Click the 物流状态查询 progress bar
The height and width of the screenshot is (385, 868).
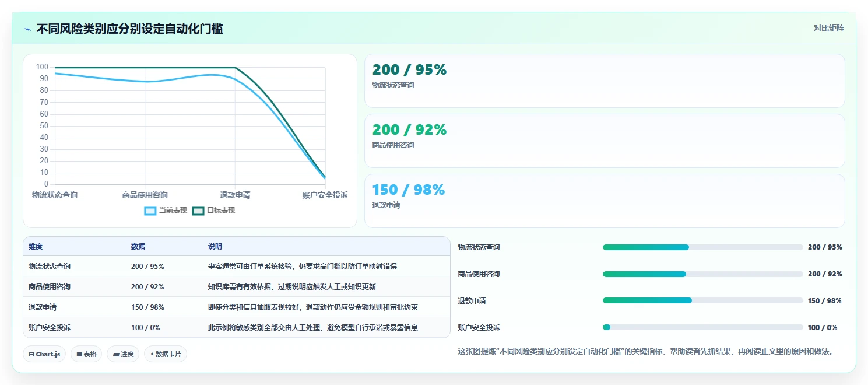coord(702,247)
